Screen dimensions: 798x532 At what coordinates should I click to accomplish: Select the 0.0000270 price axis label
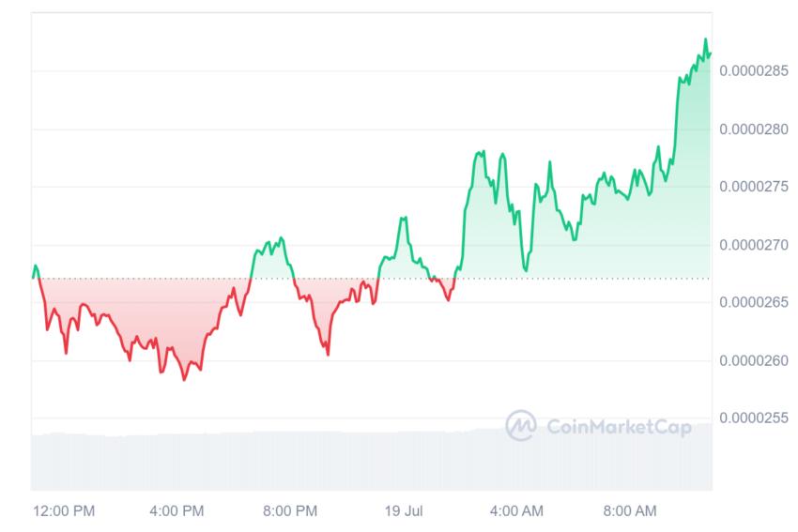[754, 245]
